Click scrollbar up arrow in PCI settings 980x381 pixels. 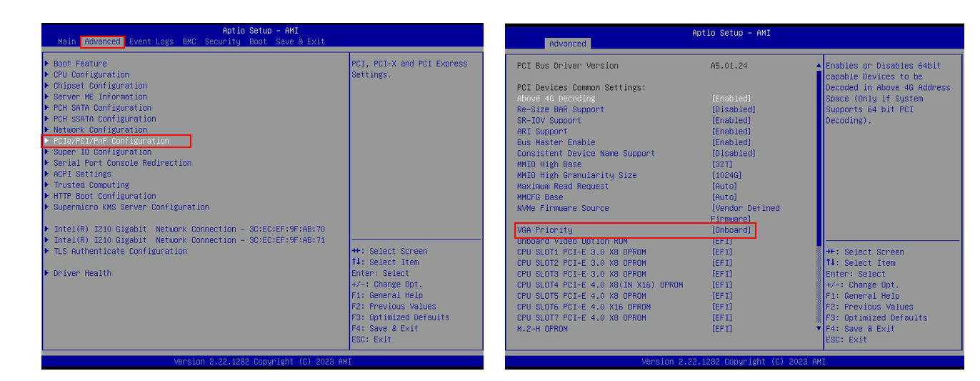(819, 66)
